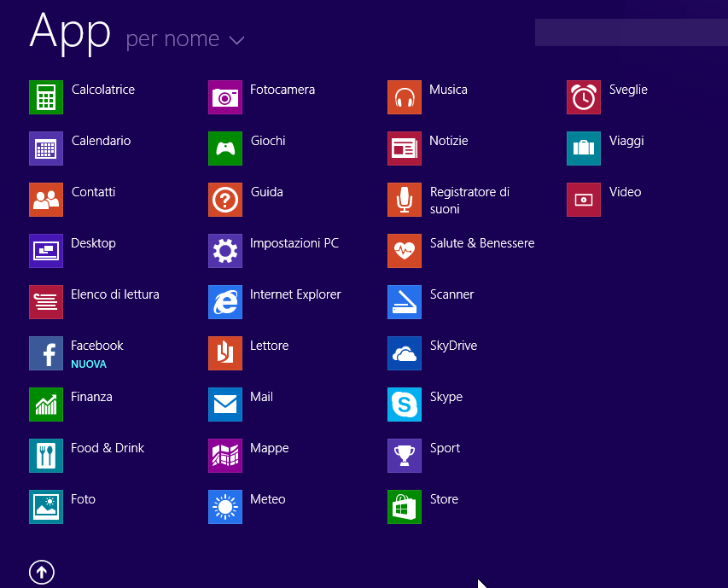The width and height of the screenshot is (728, 588).
Task: Launch the Foto picture icon
Action: (x=46, y=507)
